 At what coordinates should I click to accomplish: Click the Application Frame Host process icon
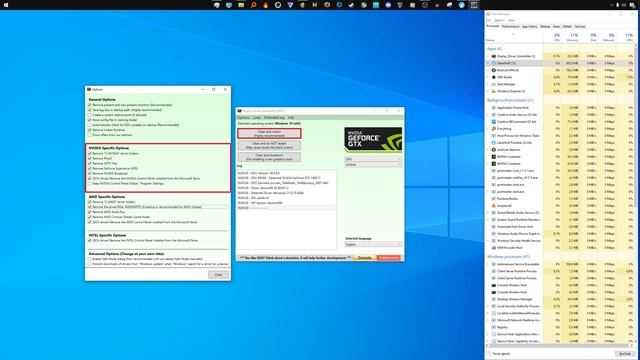(493, 108)
